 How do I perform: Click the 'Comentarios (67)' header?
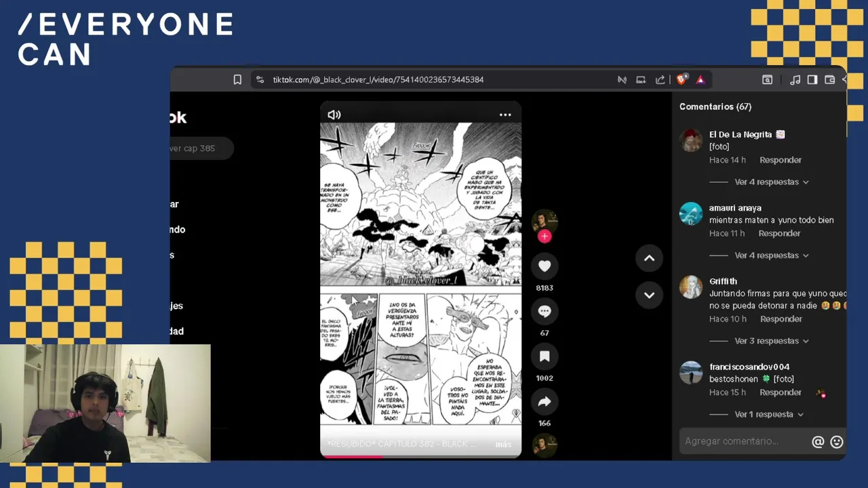coord(715,106)
